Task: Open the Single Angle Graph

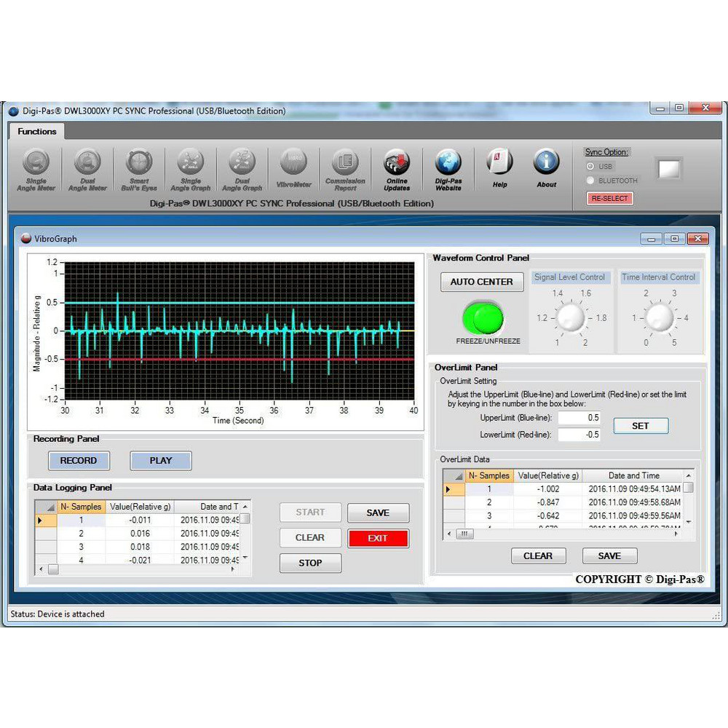Action: click(x=191, y=167)
